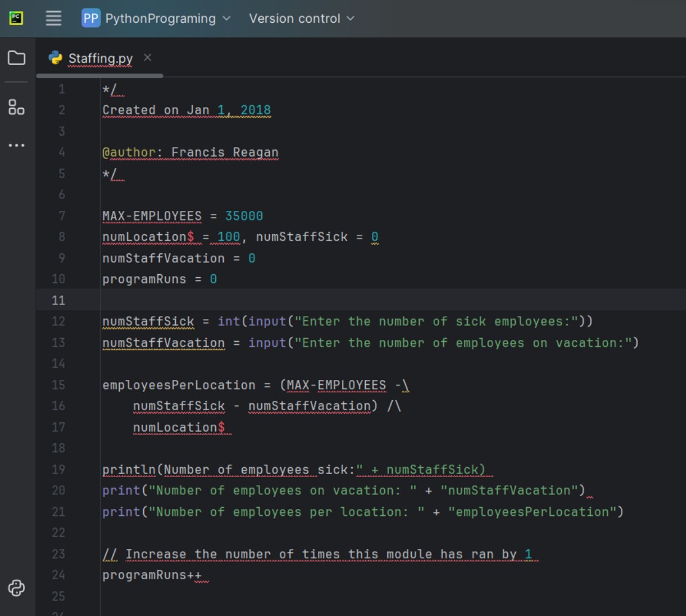Click "employeesPerLocation" on line 15
The image size is (686, 616).
[178, 385]
